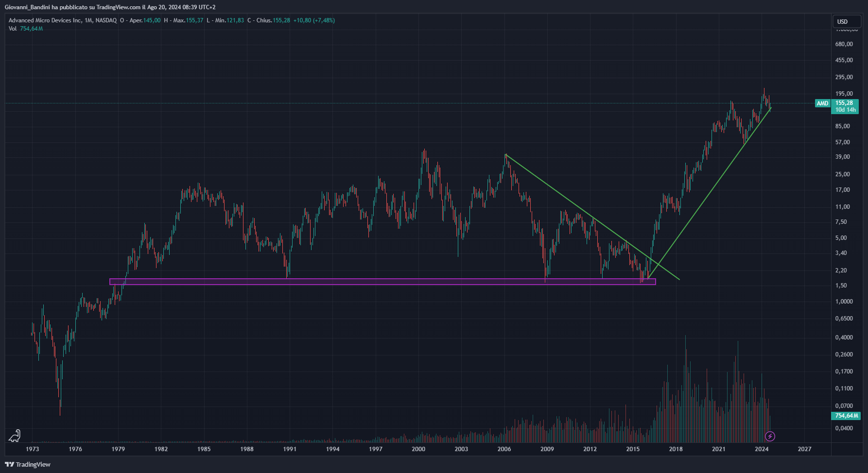
Task: Click the Max. 155,37 high value
Action: (184, 20)
